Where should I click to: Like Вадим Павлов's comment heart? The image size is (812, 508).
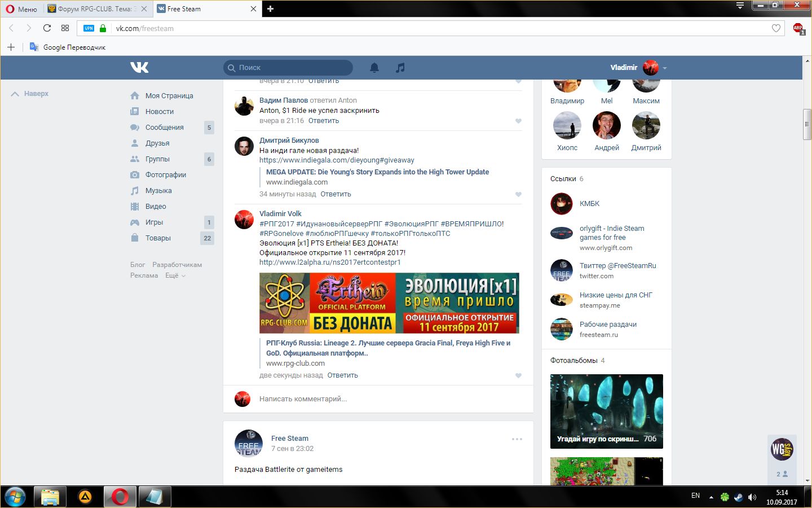click(x=518, y=121)
